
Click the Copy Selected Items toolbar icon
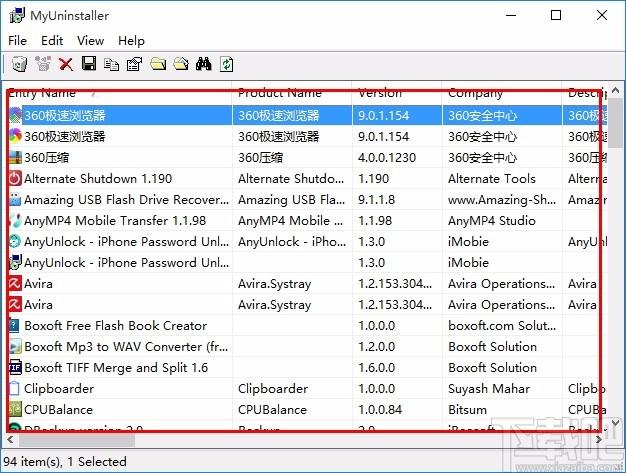111,64
